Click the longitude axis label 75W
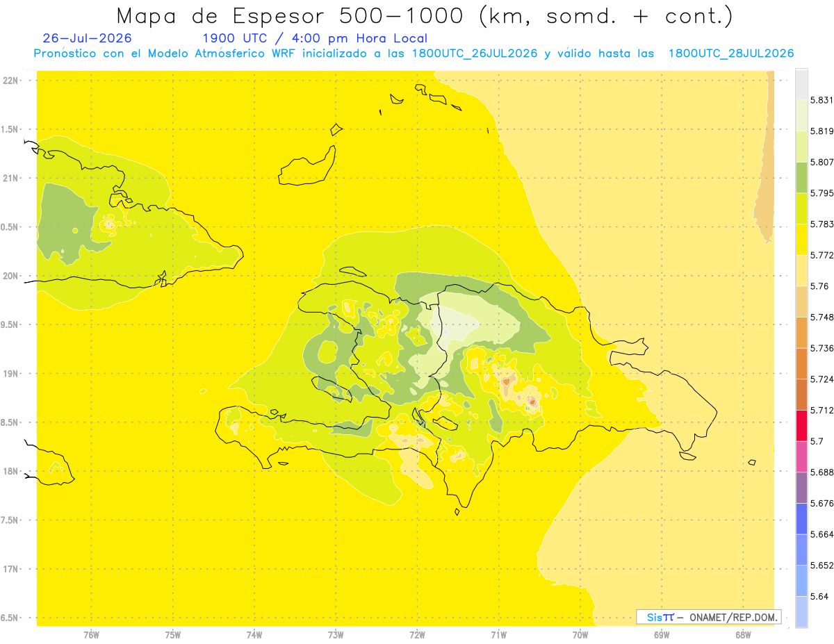Image resolution: width=834 pixels, height=644 pixels. (x=172, y=634)
